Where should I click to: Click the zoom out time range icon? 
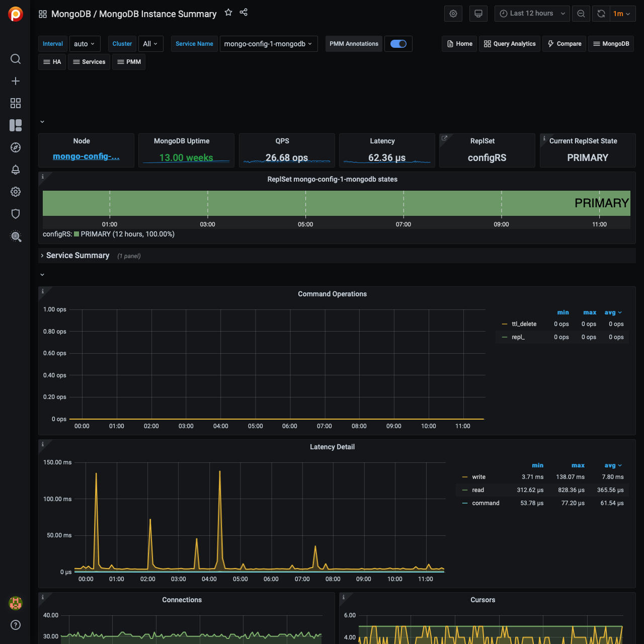[x=581, y=14]
